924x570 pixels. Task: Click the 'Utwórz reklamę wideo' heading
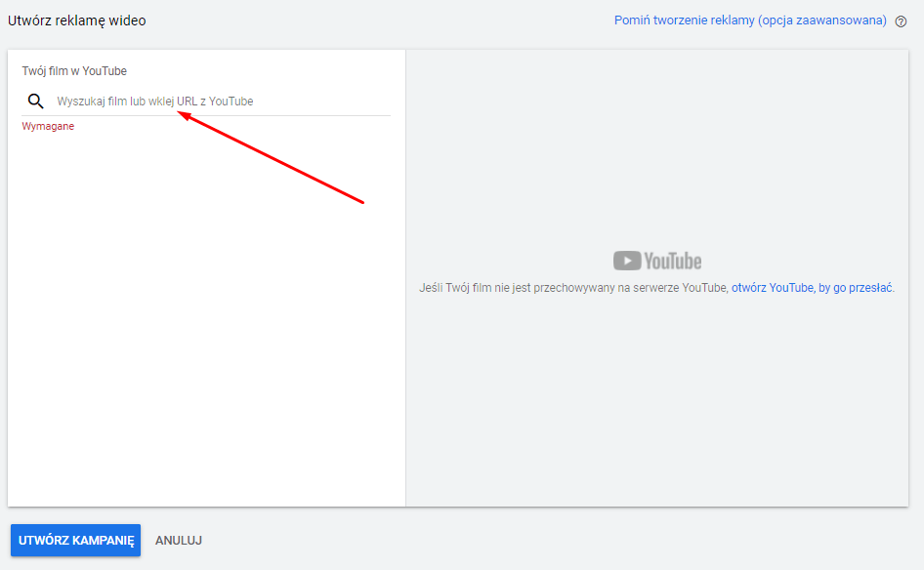click(x=77, y=20)
